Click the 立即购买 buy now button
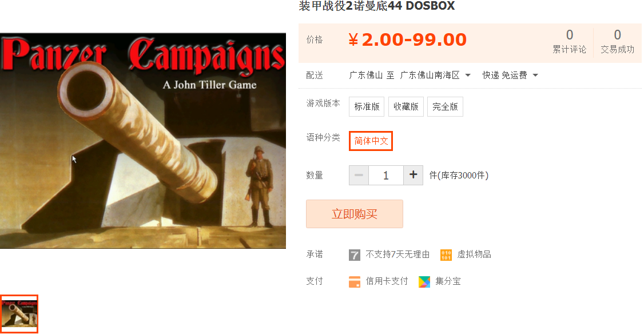This screenshot has width=644, height=334. click(355, 214)
